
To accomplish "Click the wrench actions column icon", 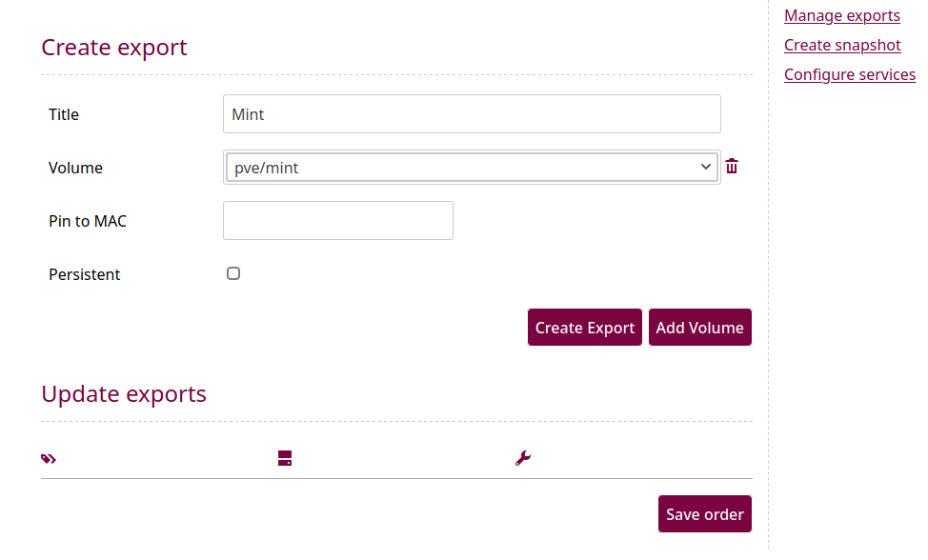I will [x=522, y=458].
